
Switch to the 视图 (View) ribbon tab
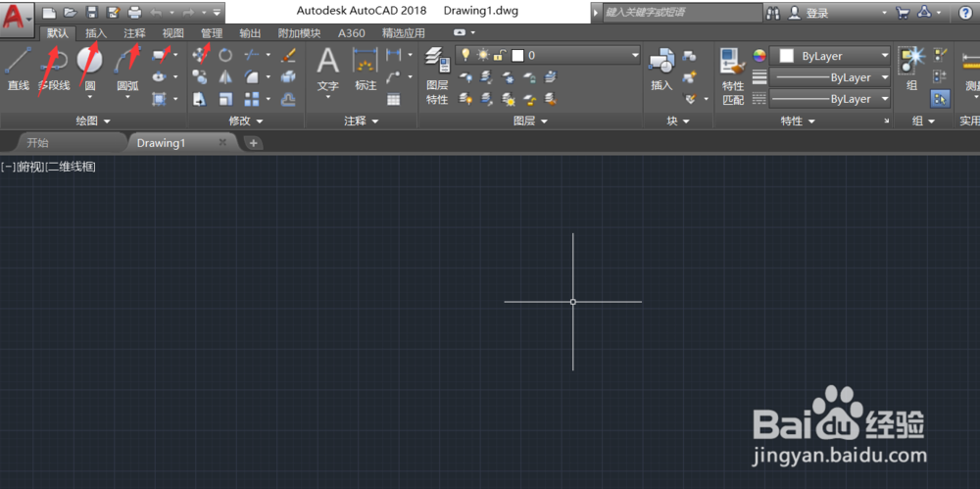click(173, 33)
